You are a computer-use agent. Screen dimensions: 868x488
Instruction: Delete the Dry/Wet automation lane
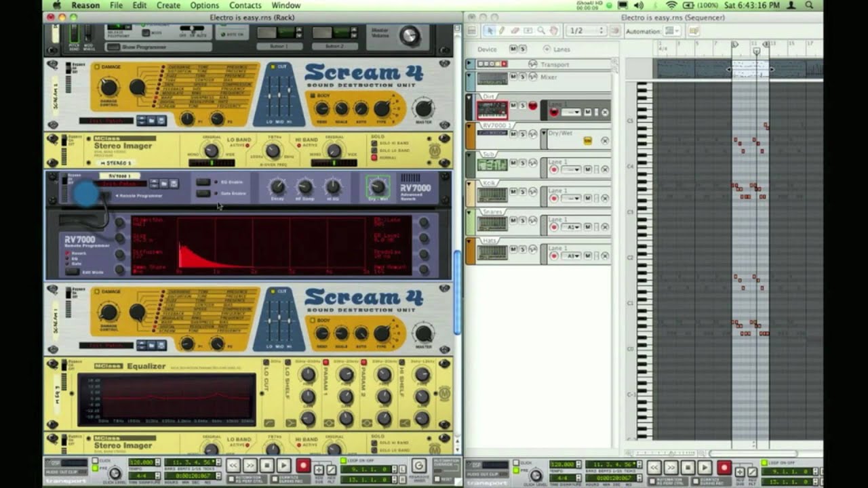coord(604,140)
